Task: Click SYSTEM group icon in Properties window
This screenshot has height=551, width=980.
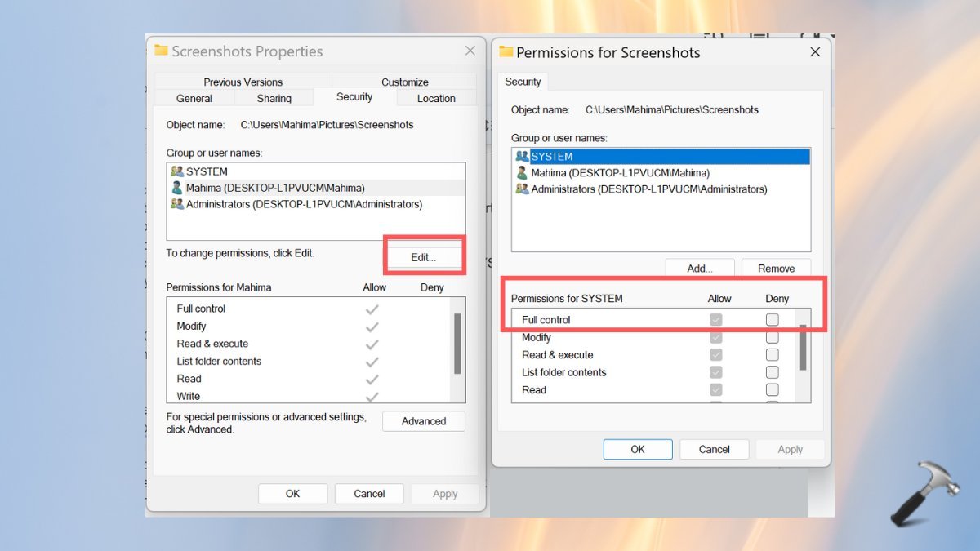Action: pyautogui.click(x=177, y=171)
